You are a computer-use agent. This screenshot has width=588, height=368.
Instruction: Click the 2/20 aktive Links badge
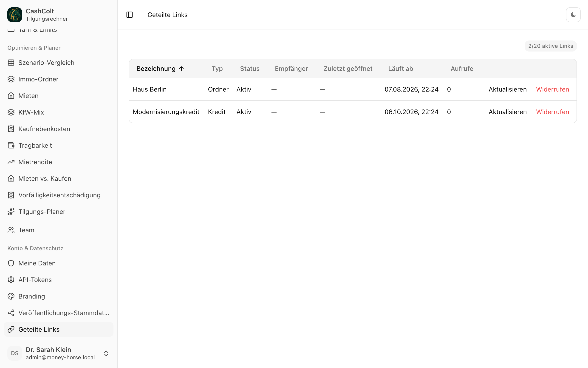(x=551, y=46)
